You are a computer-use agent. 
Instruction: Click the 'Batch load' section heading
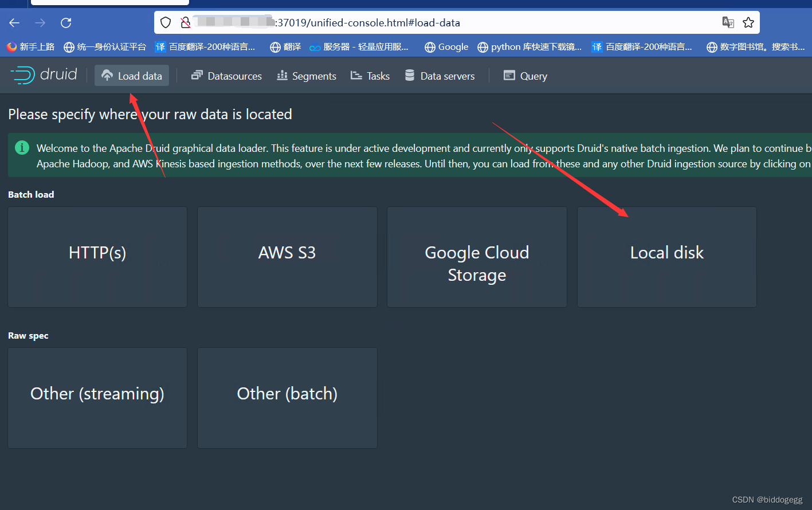(31, 194)
